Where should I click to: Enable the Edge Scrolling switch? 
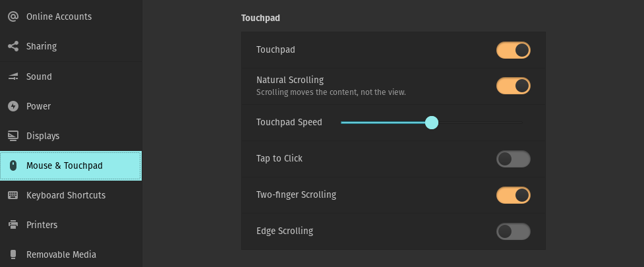[513, 231]
